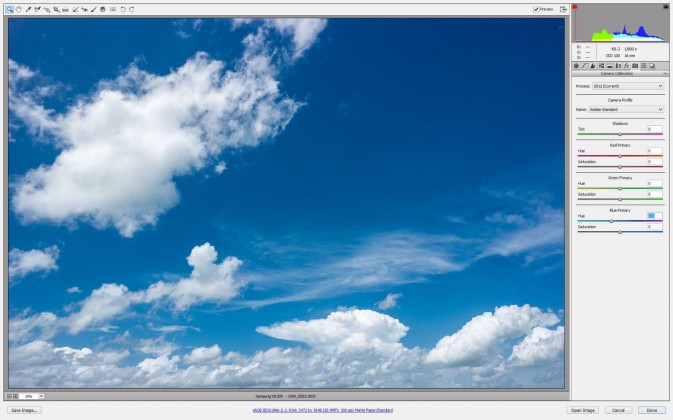Click the Red Primary Hue slider handle

tap(620, 156)
